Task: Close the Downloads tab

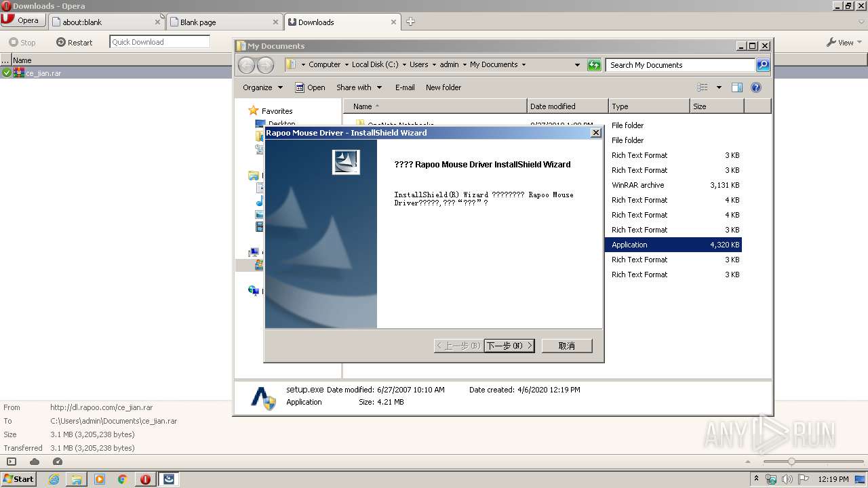Action: click(393, 22)
